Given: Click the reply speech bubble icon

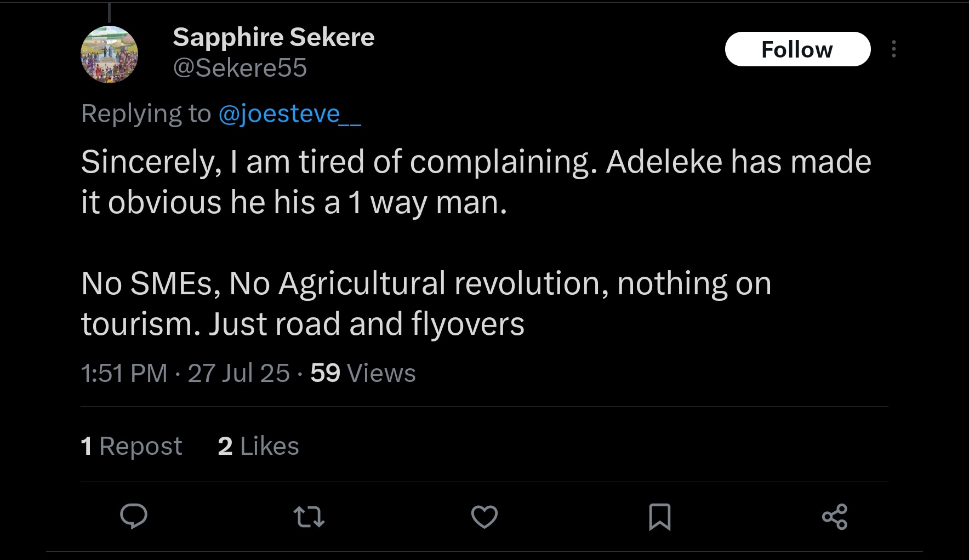Looking at the screenshot, I should tap(134, 516).
